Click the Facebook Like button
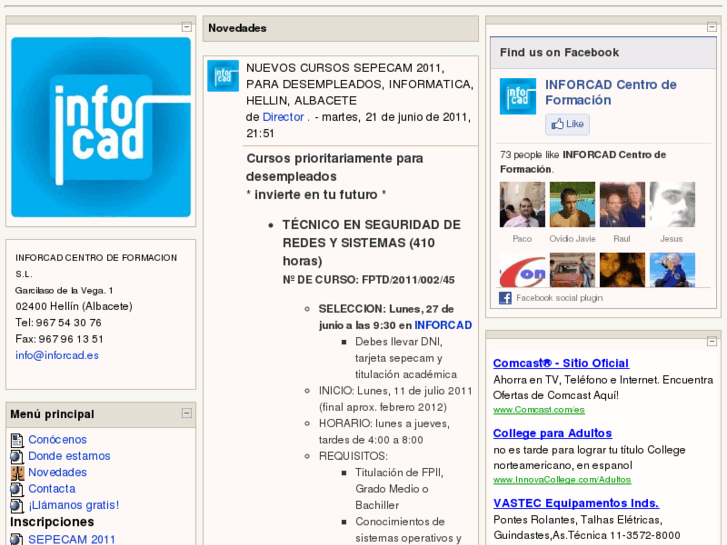This screenshot has width=727, height=545. coord(568,124)
